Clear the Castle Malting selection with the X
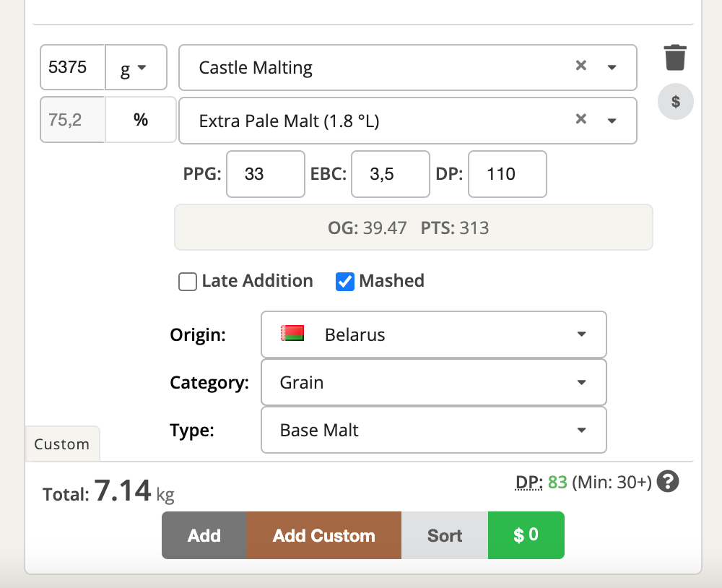The height and width of the screenshot is (588, 722). 580,66
